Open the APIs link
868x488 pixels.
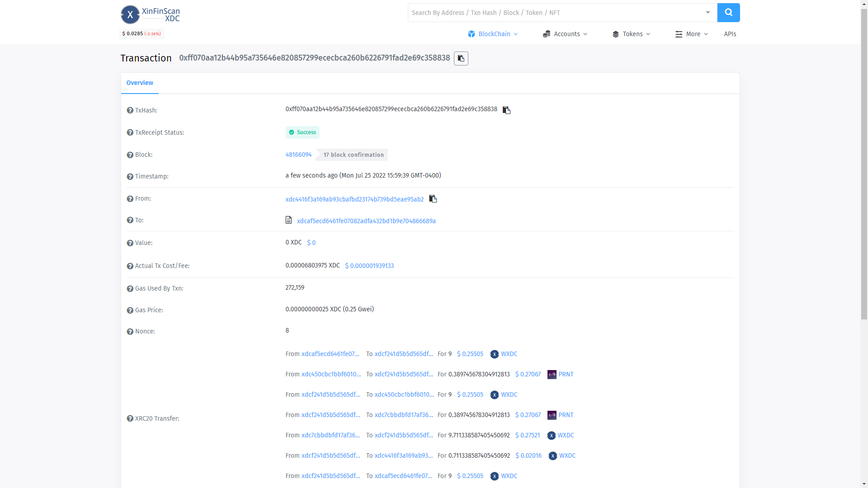[730, 34]
